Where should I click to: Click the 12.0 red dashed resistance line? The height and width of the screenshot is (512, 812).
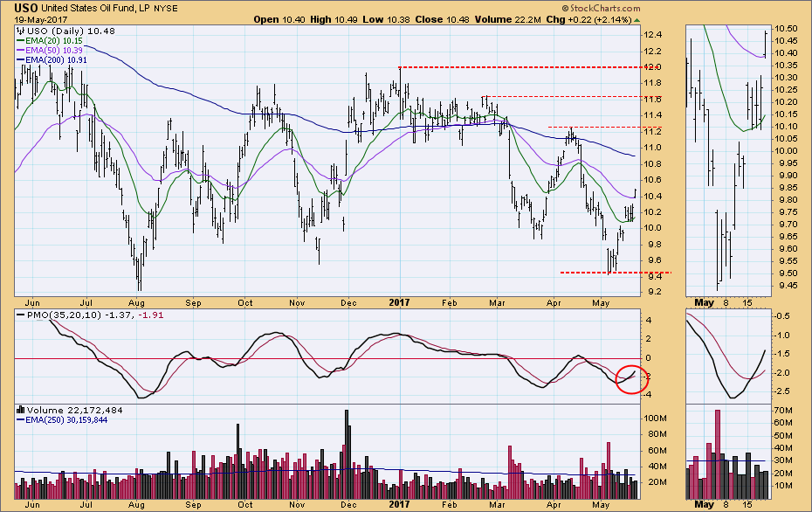point(529,67)
